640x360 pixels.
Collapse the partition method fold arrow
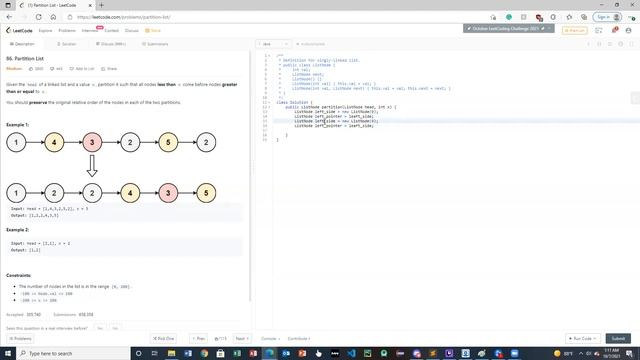(x=270, y=107)
